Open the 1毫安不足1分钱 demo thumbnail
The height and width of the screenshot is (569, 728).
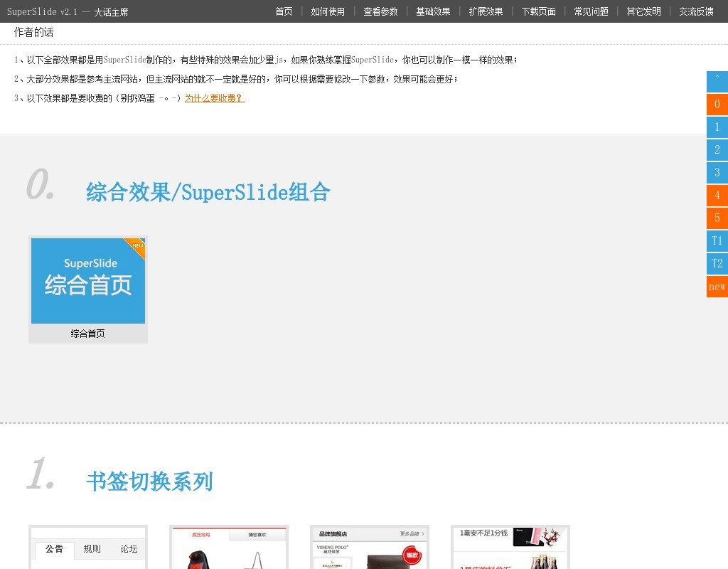tap(510, 548)
